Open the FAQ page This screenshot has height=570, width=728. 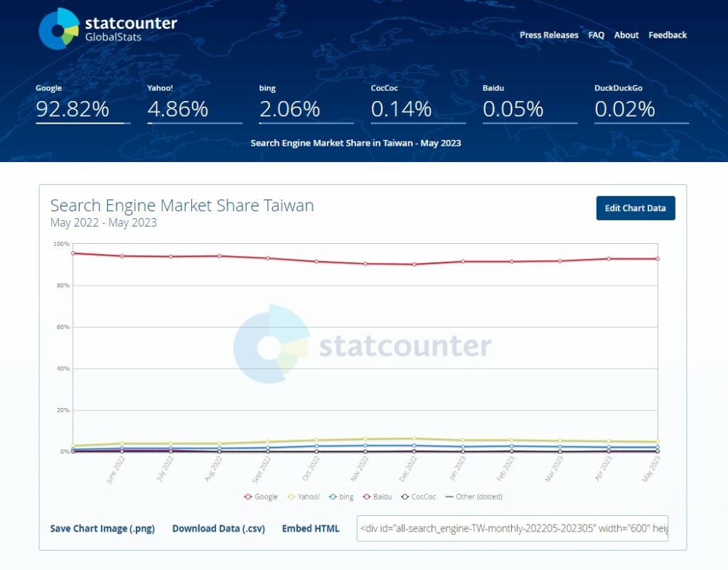pos(596,35)
